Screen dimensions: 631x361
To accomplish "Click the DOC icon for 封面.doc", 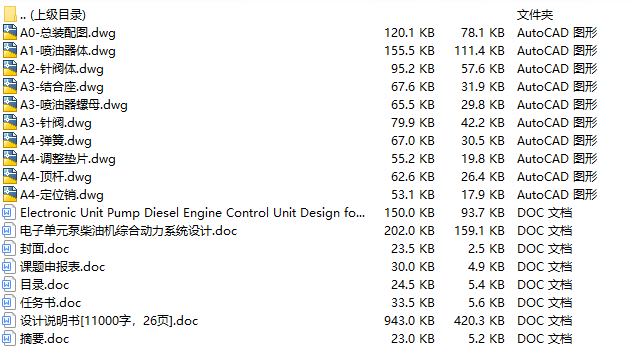I will (8, 249).
